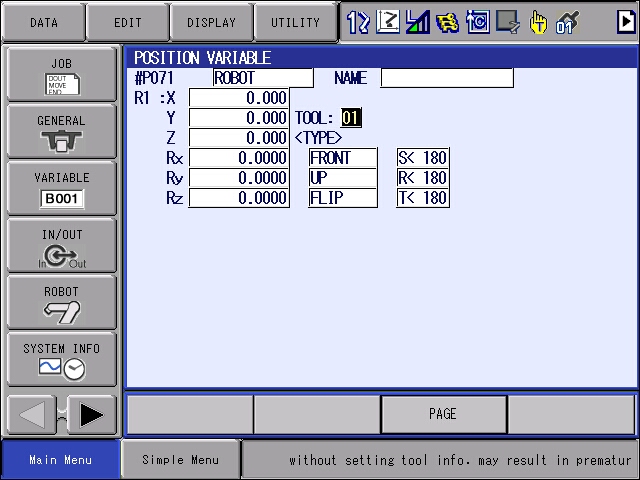
Task: Toggle the UP configuration type field
Action: [343, 178]
